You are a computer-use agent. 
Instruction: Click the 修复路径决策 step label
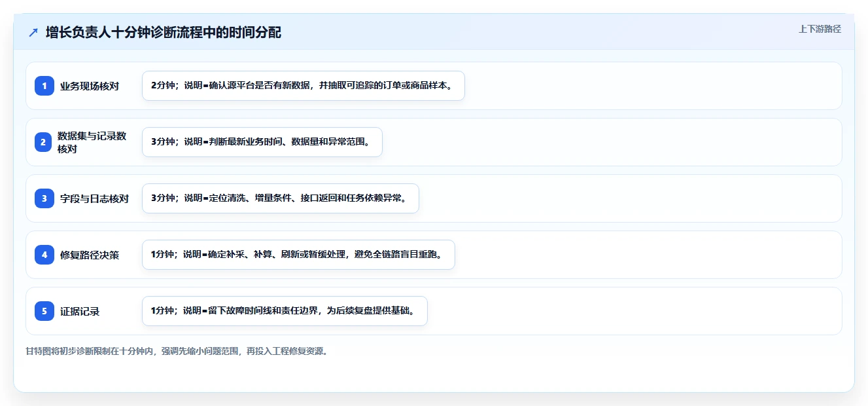coord(90,255)
